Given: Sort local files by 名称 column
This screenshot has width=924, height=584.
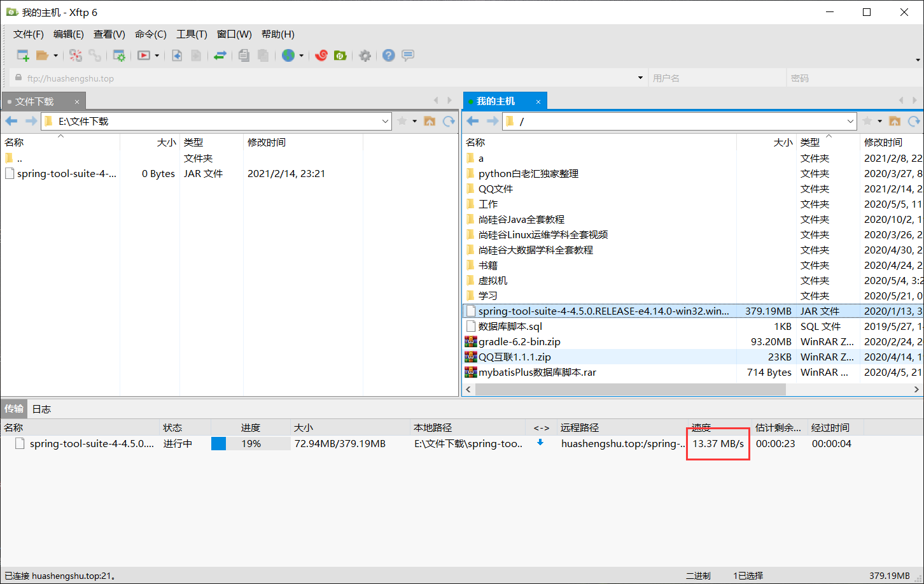Looking at the screenshot, I should pyautogui.click(x=60, y=142).
